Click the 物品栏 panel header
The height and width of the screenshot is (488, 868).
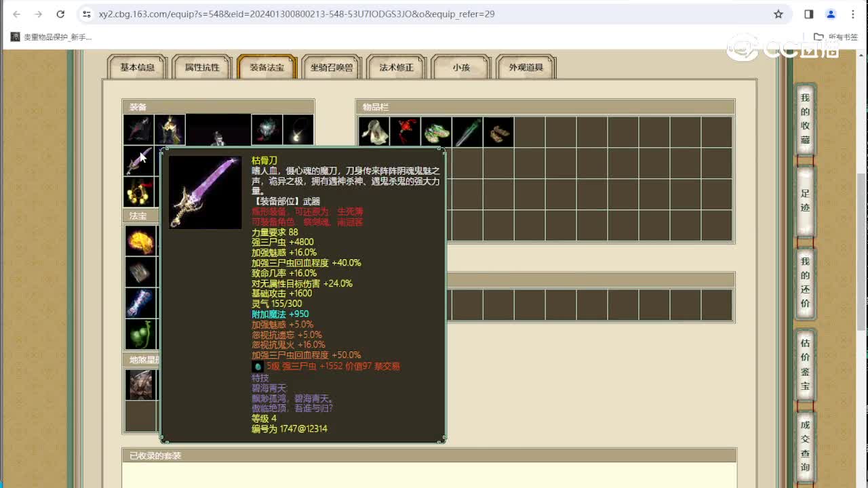[x=545, y=107]
